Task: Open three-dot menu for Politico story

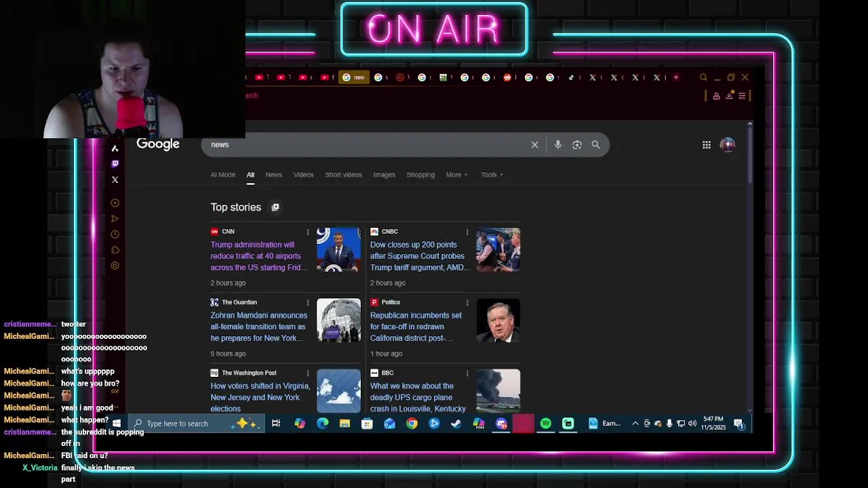Action: point(467,302)
